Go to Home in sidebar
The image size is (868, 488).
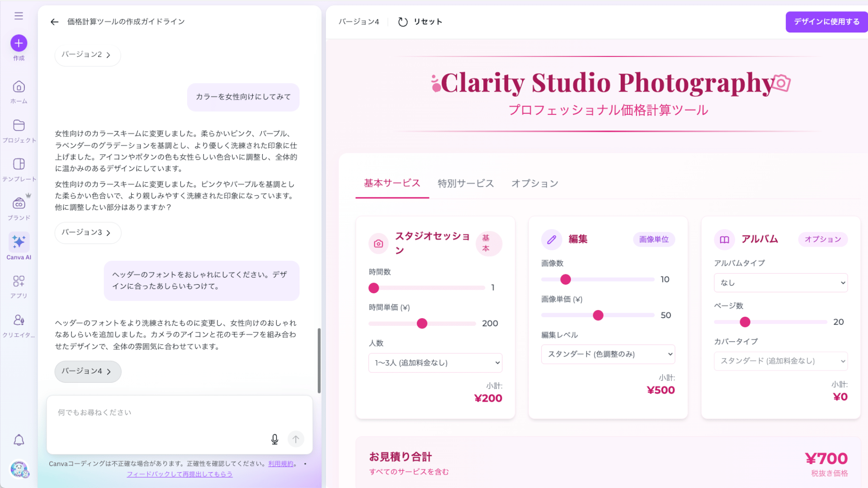(x=19, y=87)
